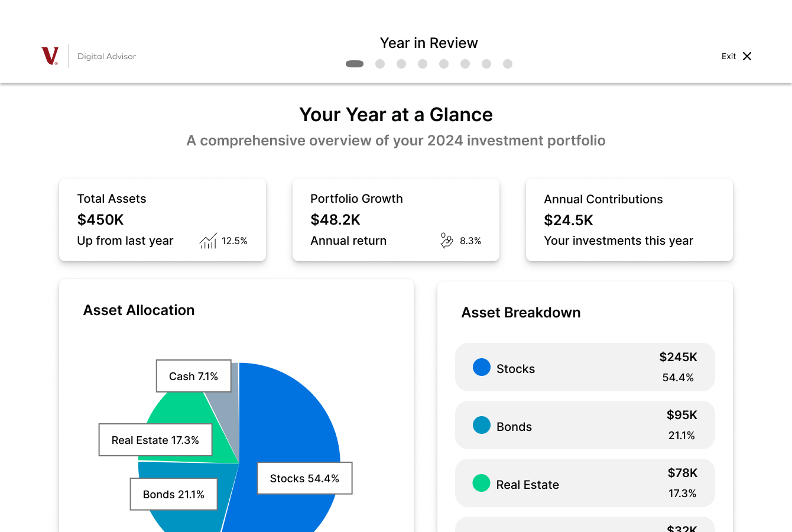Screen dimensions: 792x532
Task: Click the Stocks blue circle icon
Action: tap(482, 367)
